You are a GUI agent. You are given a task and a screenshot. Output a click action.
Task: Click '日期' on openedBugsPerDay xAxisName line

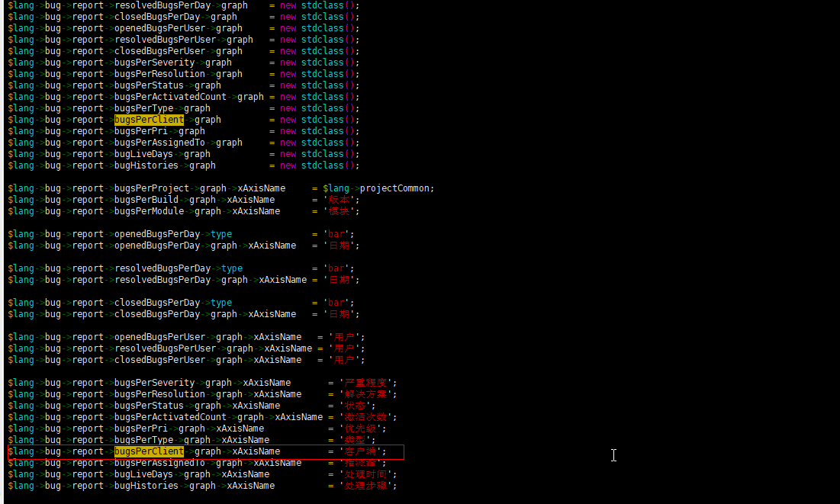pos(339,246)
